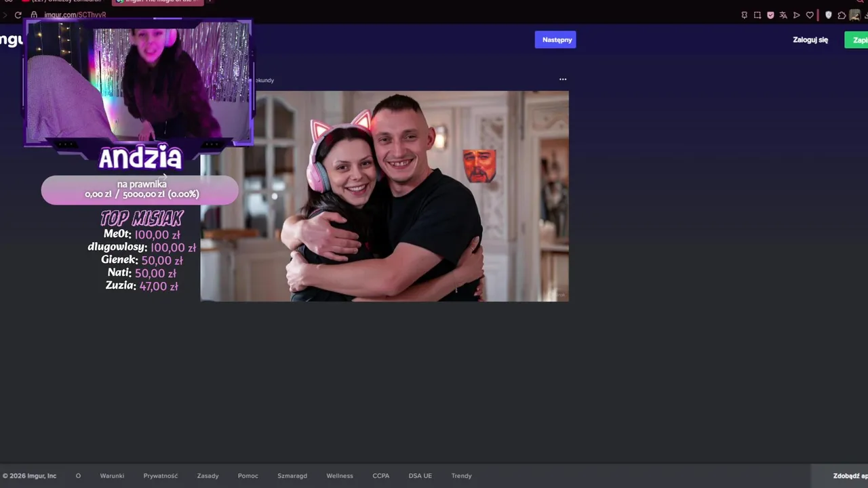
Task: Click the pin icon in address bar
Action: coord(745,15)
